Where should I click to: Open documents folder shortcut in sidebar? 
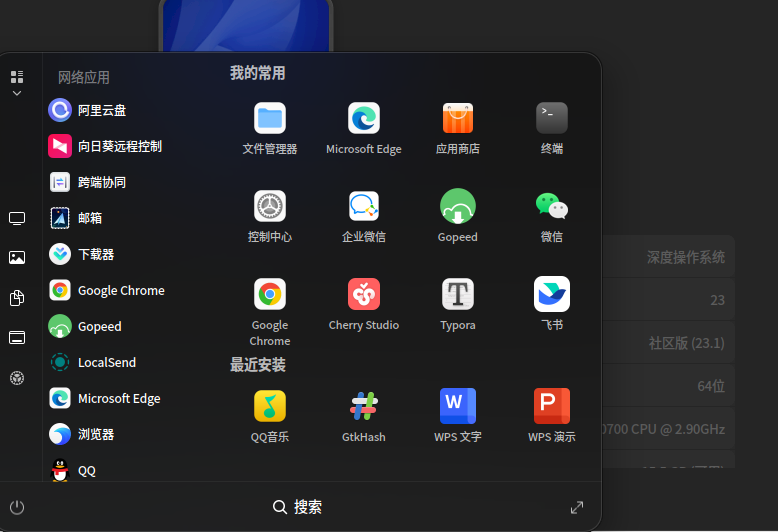17,298
